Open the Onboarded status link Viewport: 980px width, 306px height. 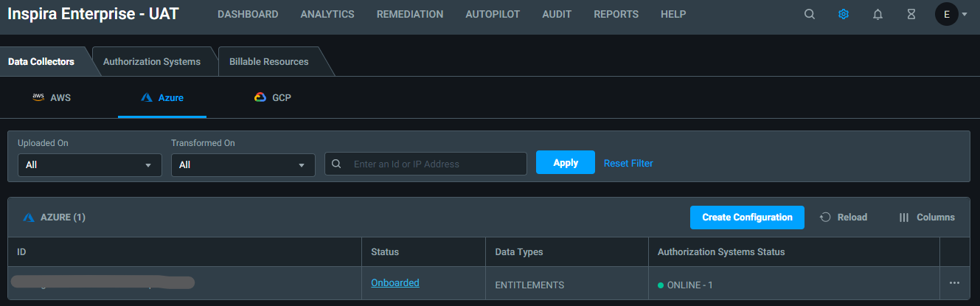tap(395, 282)
